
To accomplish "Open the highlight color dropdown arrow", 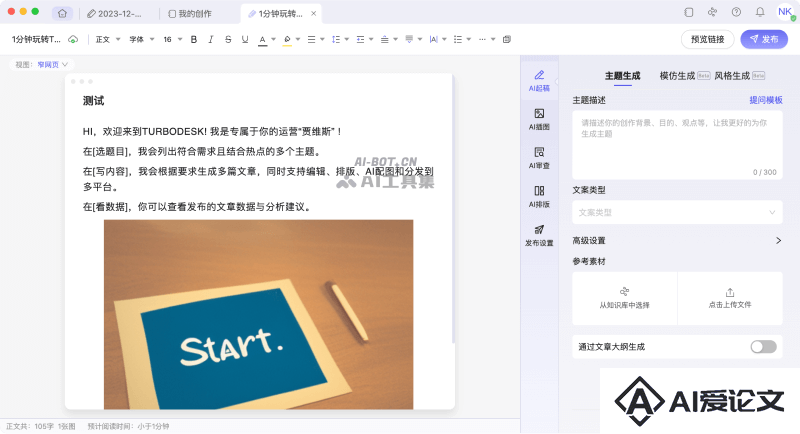I will coord(298,39).
